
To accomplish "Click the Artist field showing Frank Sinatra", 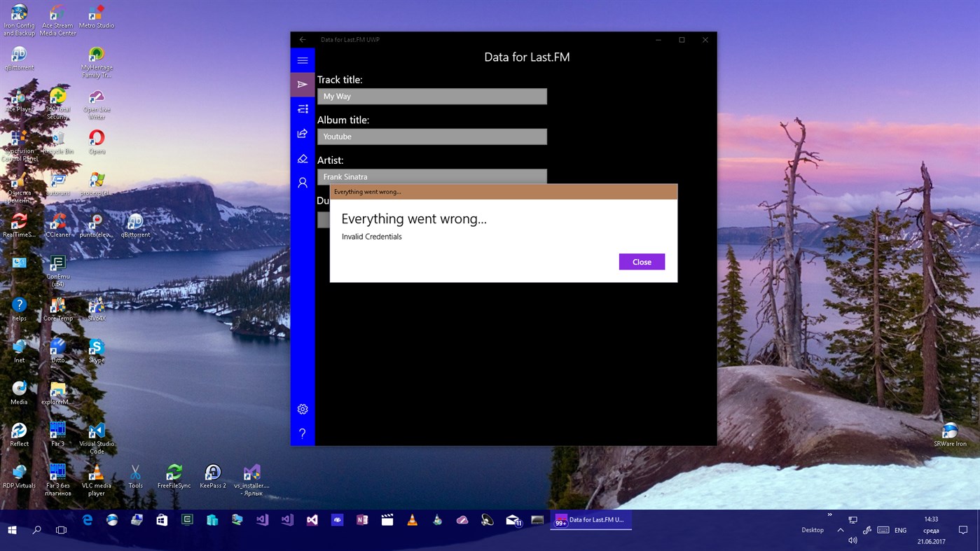I will [432, 176].
